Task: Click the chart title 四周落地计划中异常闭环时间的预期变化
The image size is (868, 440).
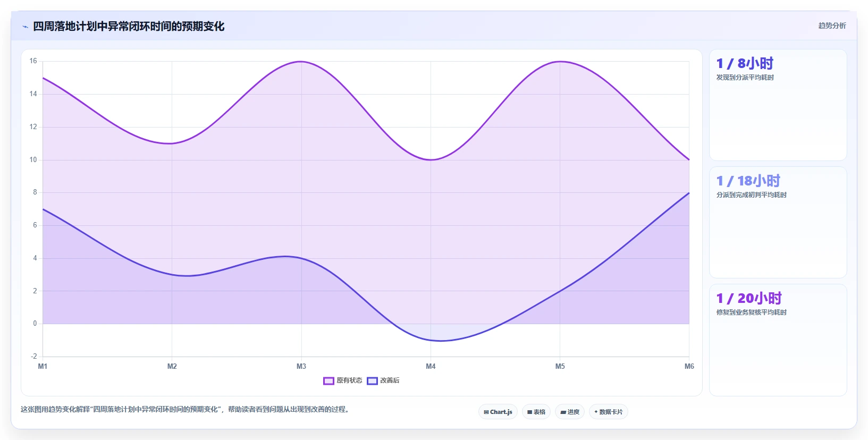Action: click(x=129, y=26)
